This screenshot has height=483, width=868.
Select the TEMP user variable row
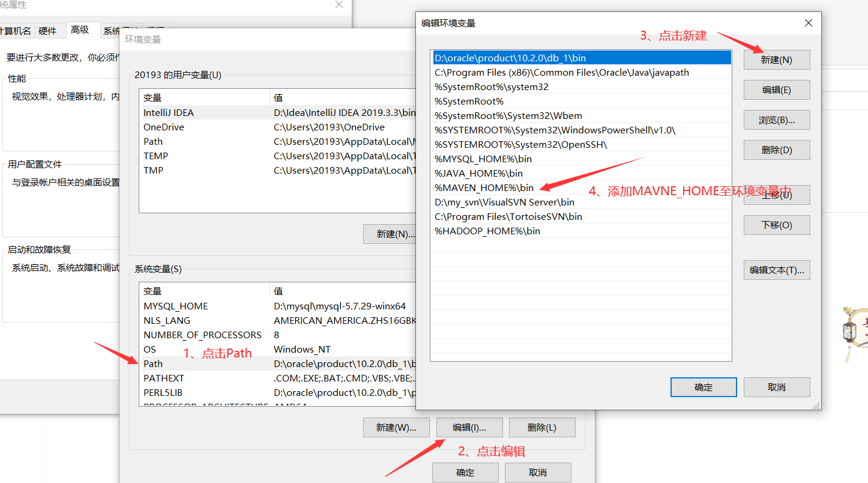click(278, 156)
